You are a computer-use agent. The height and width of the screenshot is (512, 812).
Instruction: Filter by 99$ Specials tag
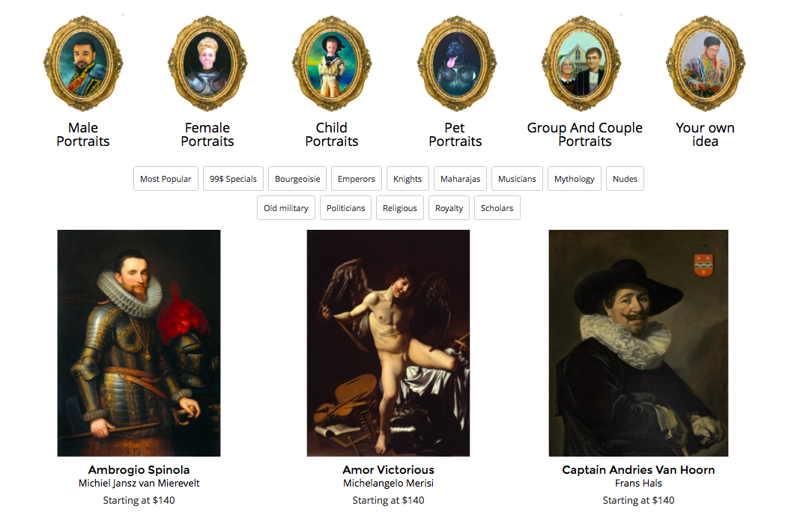point(233,179)
